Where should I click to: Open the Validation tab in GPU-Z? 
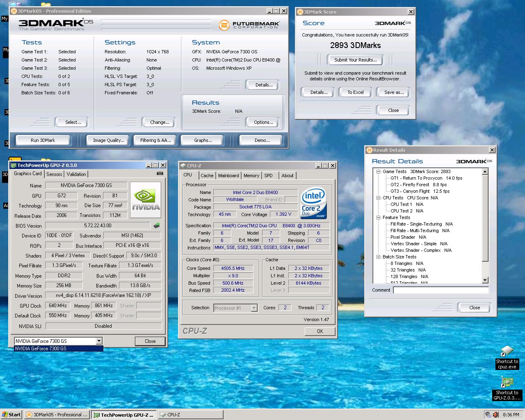76,174
